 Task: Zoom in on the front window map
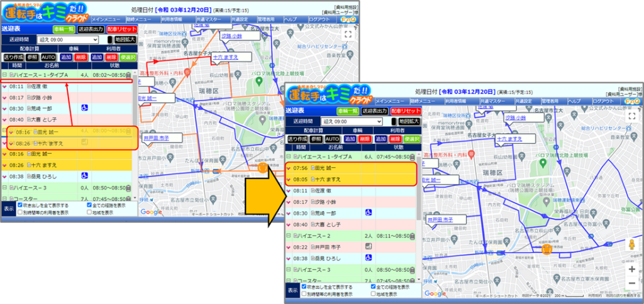click(631, 269)
